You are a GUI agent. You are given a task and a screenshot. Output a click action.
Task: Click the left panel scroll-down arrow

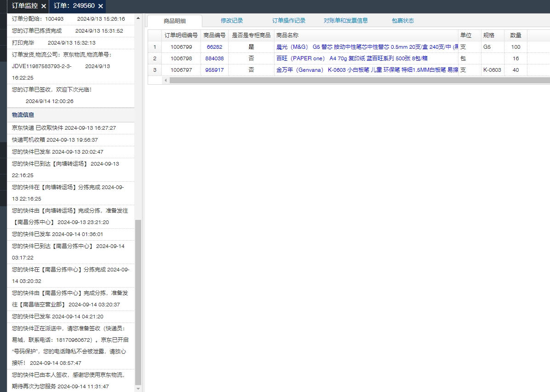click(138, 388)
